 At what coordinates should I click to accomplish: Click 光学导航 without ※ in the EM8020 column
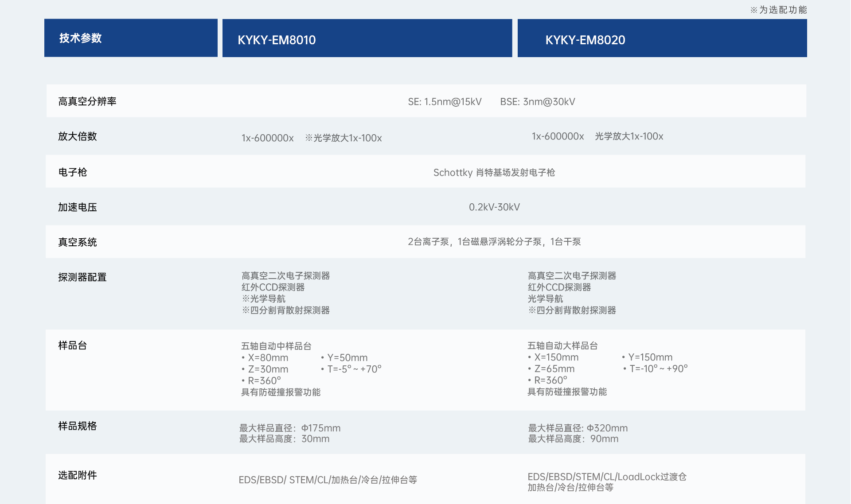(x=545, y=299)
